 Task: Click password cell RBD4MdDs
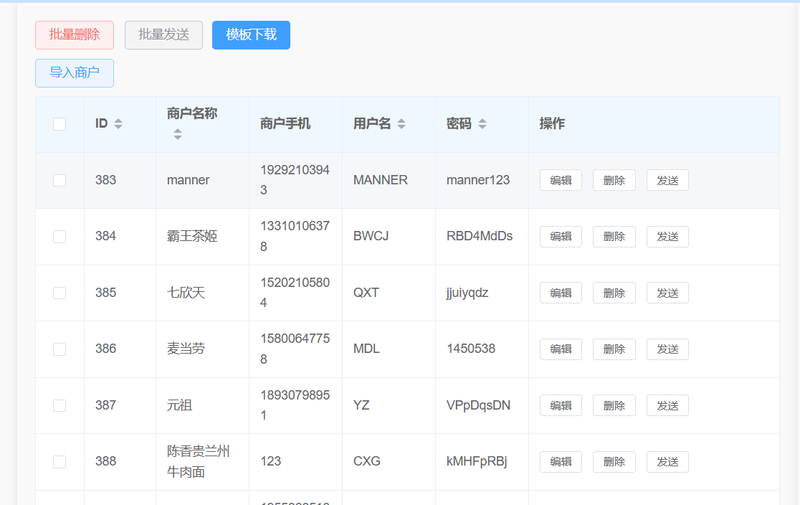pos(479,236)
